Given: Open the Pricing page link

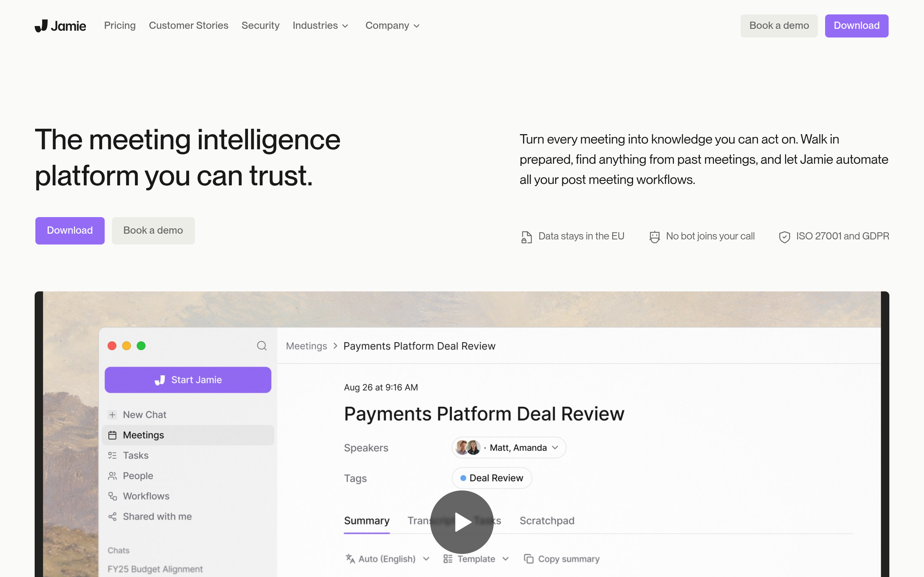Looking at the screenshot, I should point(120,26).
